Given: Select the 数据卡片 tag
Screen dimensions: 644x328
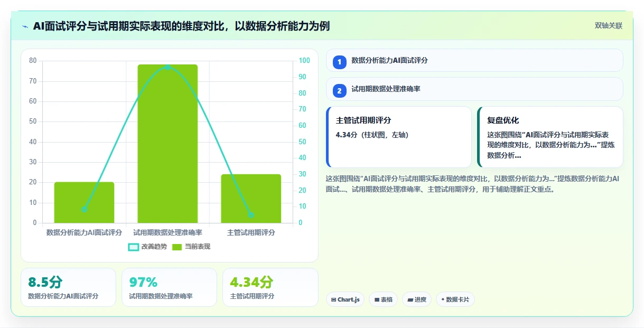Looking at the screenshot, I should click(455, 299).
